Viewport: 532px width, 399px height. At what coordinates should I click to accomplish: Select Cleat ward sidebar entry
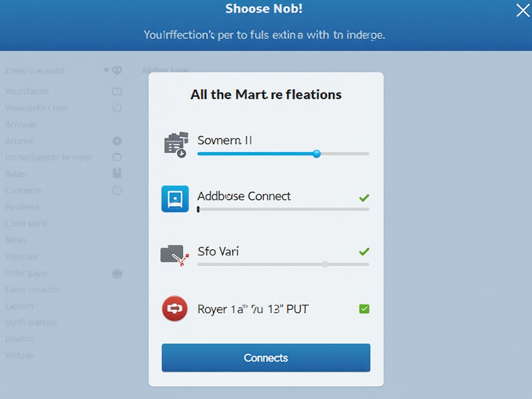tap(26, 223)
